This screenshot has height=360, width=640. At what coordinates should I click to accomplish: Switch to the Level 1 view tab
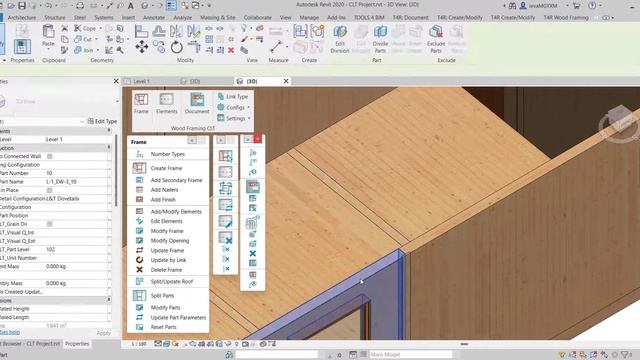point(141,81)
